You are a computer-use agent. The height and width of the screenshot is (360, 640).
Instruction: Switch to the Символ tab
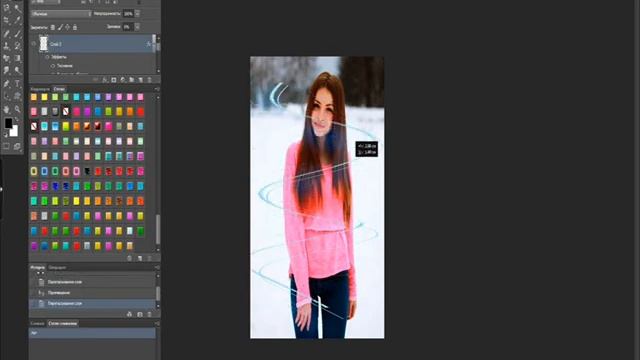coord(37,323)
